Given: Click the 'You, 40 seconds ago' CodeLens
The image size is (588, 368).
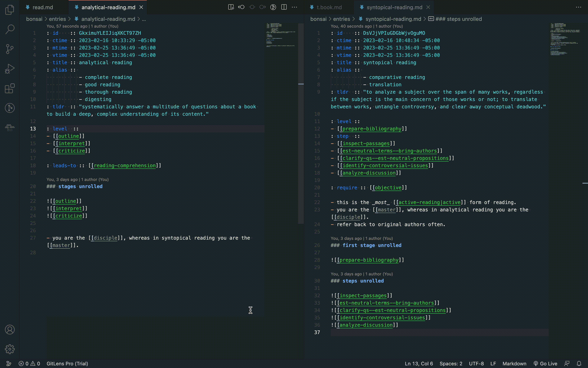Looking at the screenshot, I should click(367, 26).
